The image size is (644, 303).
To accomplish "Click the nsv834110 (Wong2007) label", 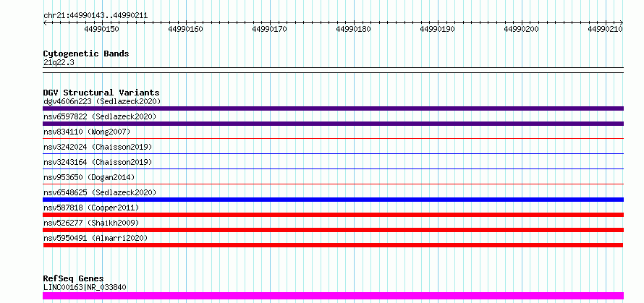I will coord(87,132).
